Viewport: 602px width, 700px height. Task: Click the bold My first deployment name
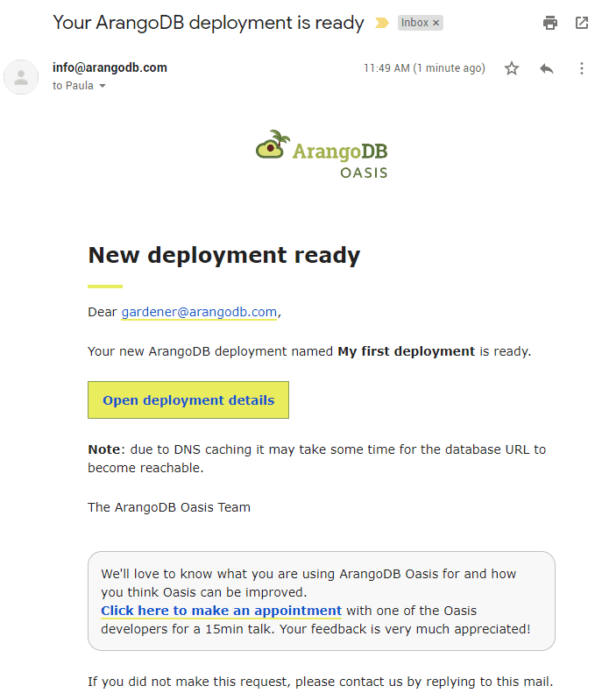tap(406, 351)
